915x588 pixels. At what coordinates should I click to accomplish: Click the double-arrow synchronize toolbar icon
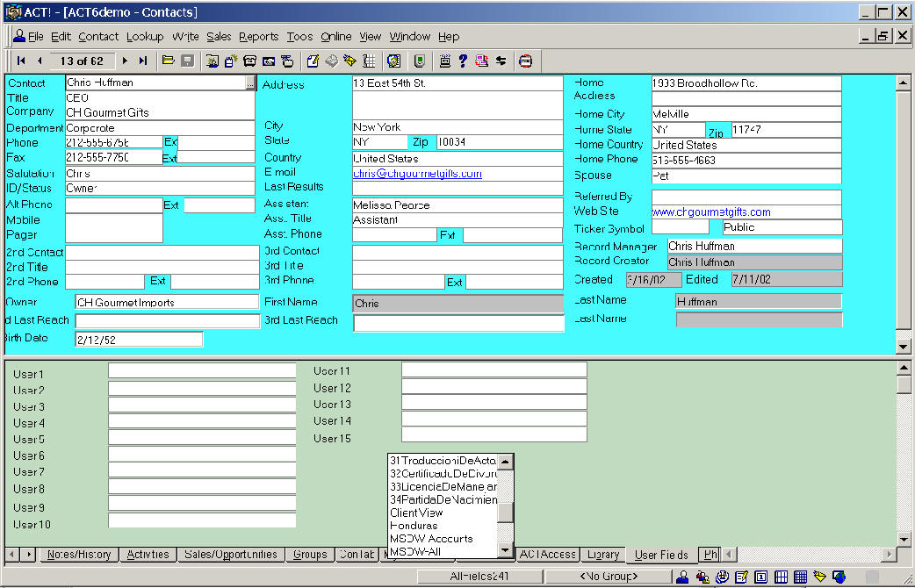point(501,61)
